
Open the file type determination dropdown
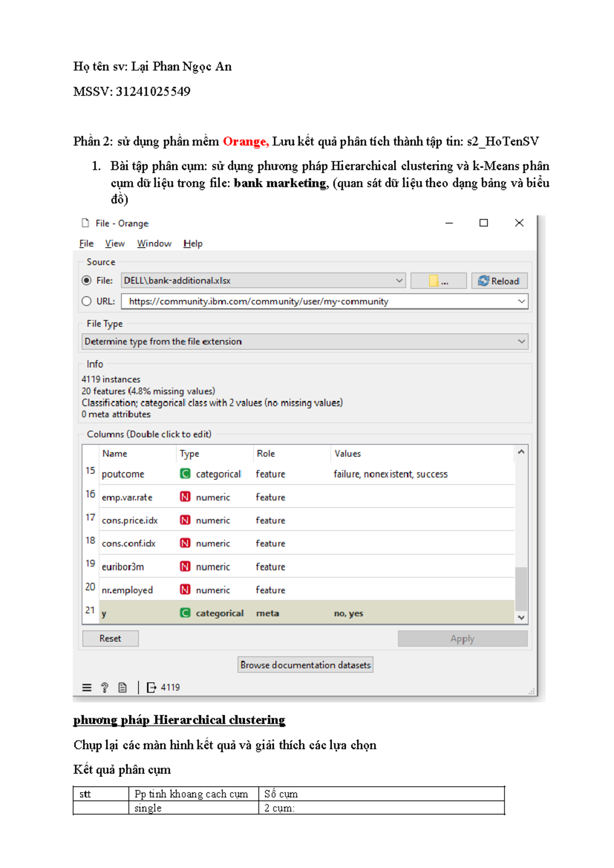pos(305,341)
